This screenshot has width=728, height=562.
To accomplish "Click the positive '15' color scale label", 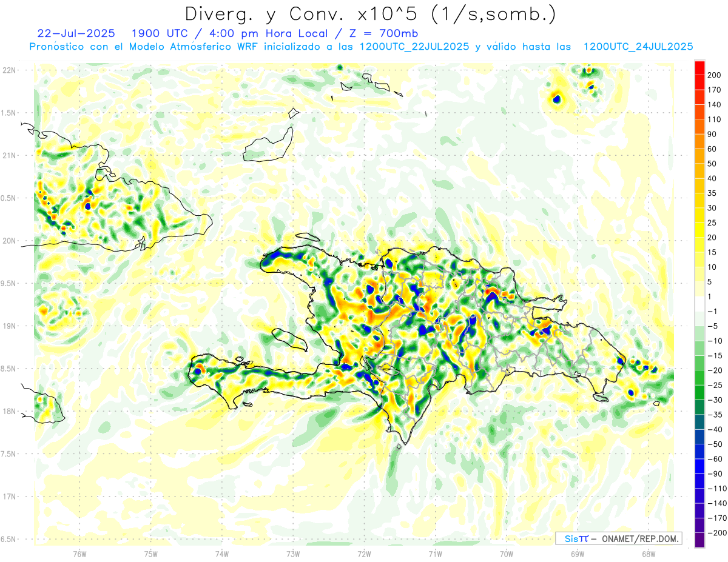I will (x=712, y=252).
